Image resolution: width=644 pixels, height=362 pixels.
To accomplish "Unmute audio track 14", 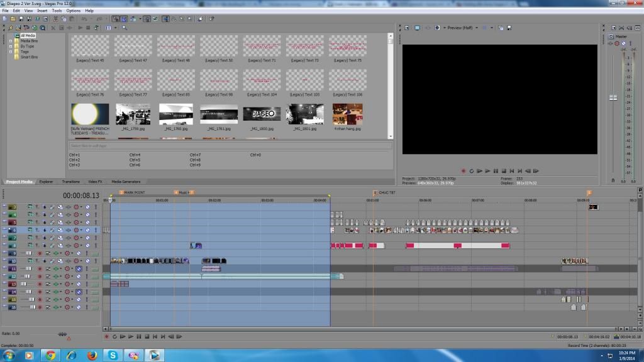I will [x=79, y=292].
